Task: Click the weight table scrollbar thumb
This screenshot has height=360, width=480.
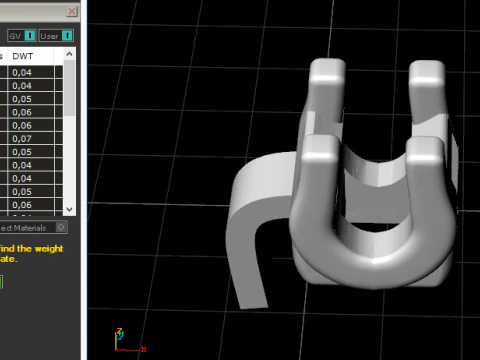Action: [69, 88]
